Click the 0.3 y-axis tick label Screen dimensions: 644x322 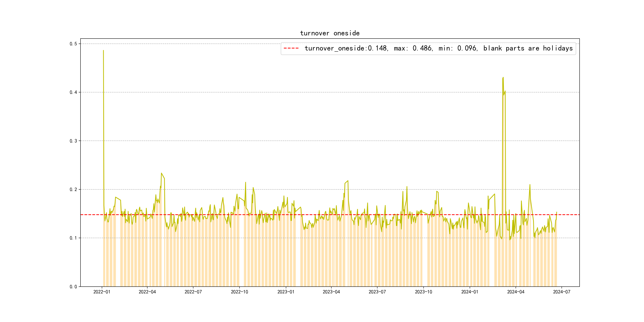(x=73, y=141)
